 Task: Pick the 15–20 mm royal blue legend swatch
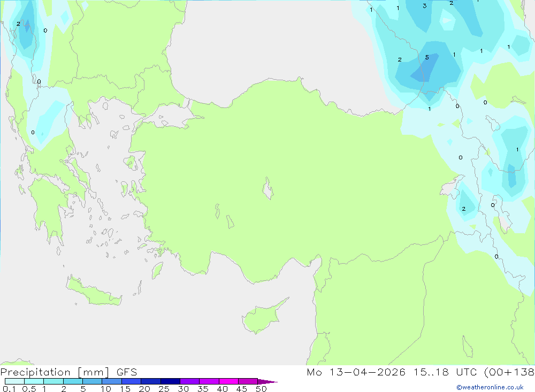pyautogui.click(x=131, y=381)
